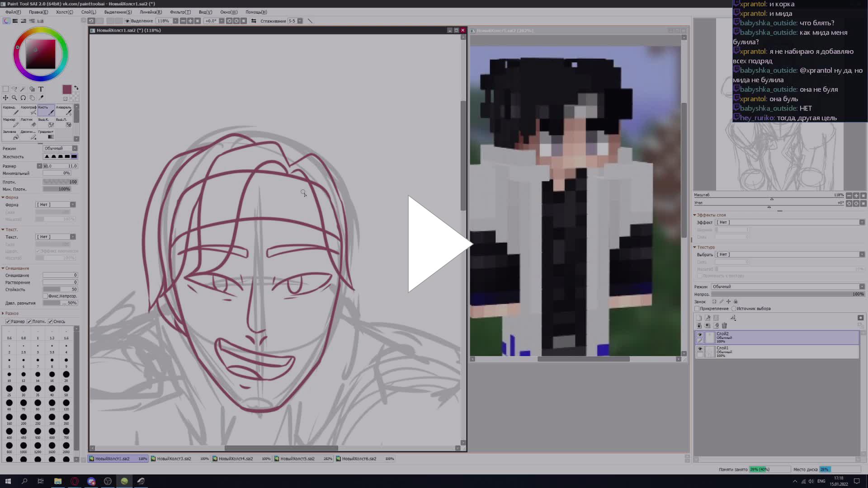Select the Text tool icon
Screen dimensions: 868x488
(x=41, y=89)
